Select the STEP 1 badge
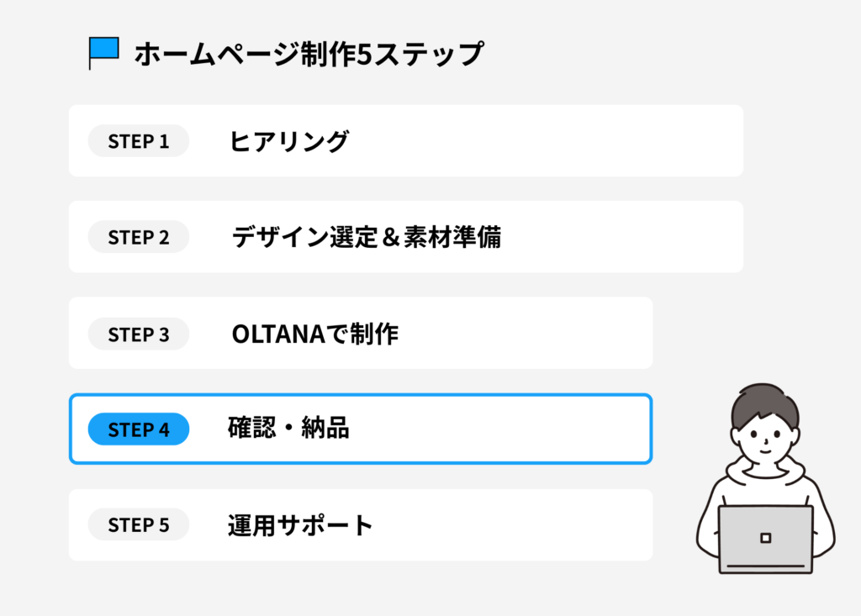Screen dimensions: 861x616 pos(139,141)
